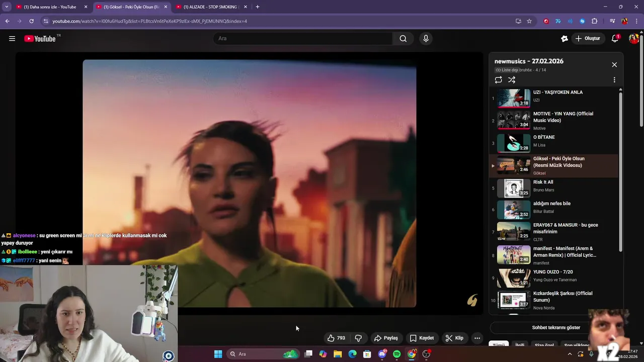Screen dimensions: 644x362
Task: Play ERAY067 & MANSUR - bu gece misafirinim
Action: click(553, 231)
